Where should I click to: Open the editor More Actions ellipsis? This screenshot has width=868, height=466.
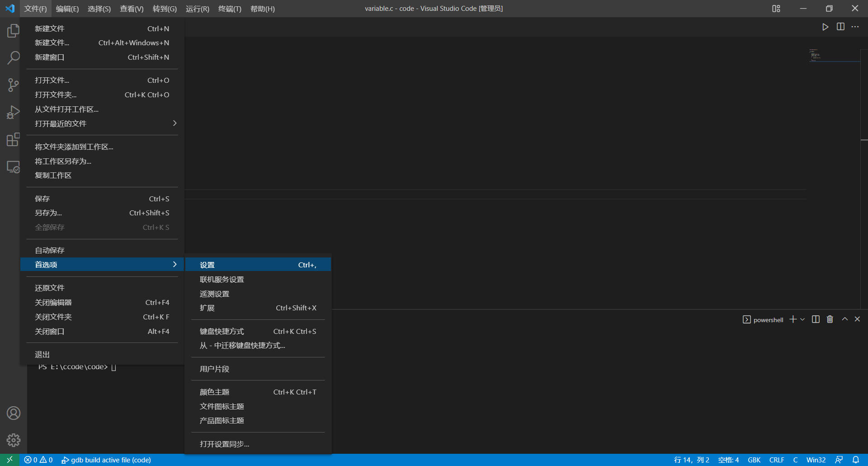(855, 27)
